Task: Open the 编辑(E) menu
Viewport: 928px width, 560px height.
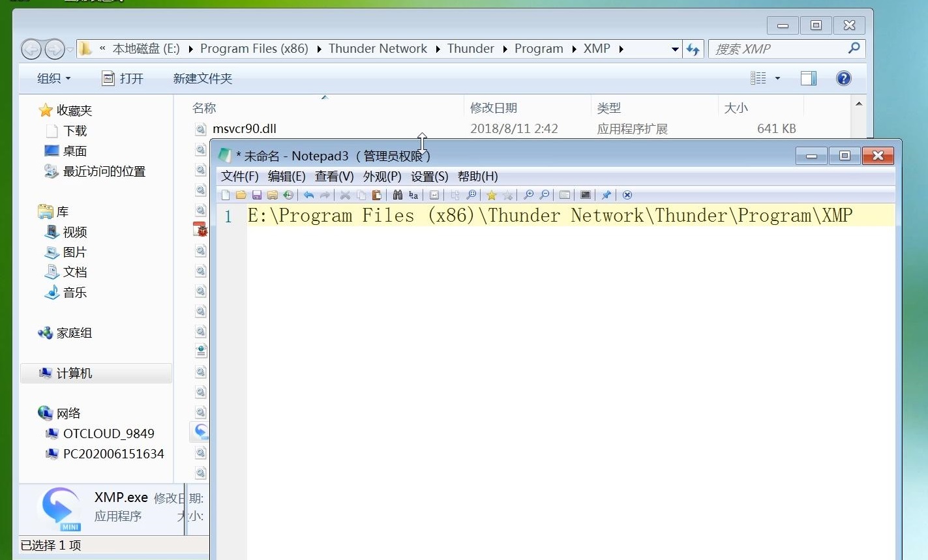Action: click(x=287, y=177)
